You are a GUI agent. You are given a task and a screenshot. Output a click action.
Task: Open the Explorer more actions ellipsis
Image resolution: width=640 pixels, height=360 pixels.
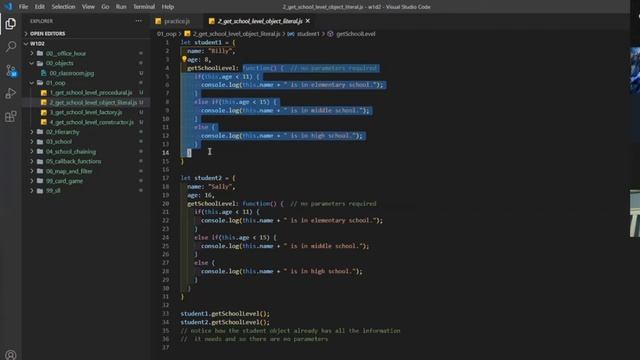[139, 21]
